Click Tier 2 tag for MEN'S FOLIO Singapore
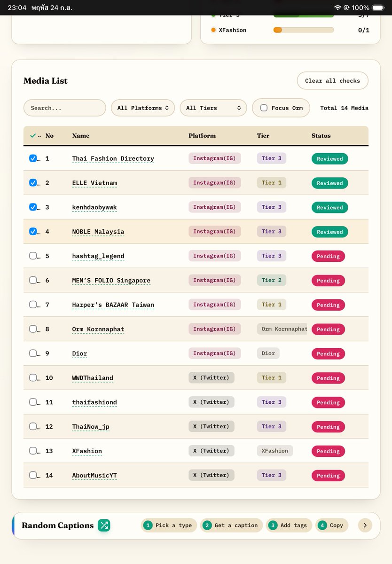Screen dimensions: 392x564 (x=272, y=281)
